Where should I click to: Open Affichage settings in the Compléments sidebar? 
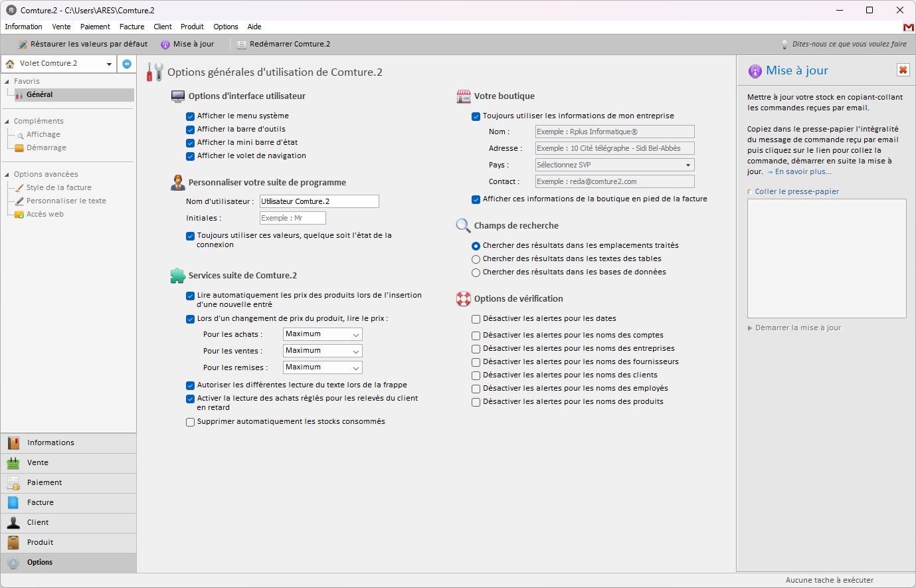pyautogui.click(x=42, y=134)
